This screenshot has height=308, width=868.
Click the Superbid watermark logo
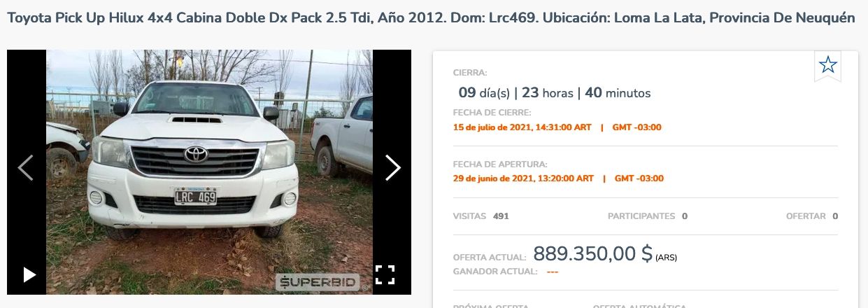(318, 283)
